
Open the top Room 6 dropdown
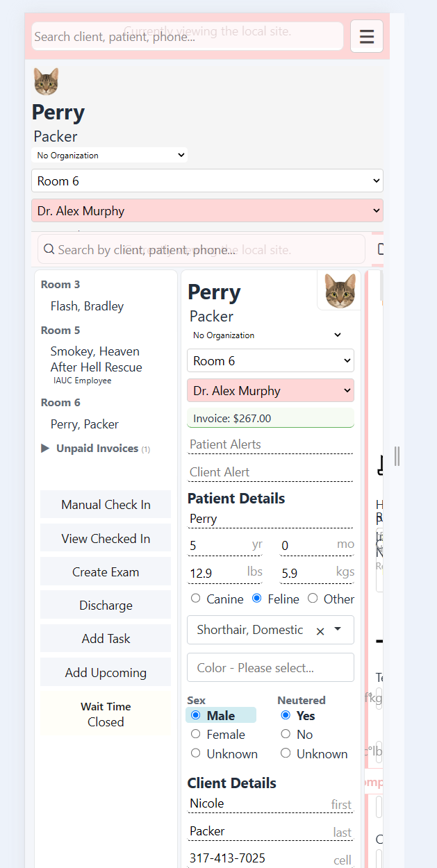[207, 181]
